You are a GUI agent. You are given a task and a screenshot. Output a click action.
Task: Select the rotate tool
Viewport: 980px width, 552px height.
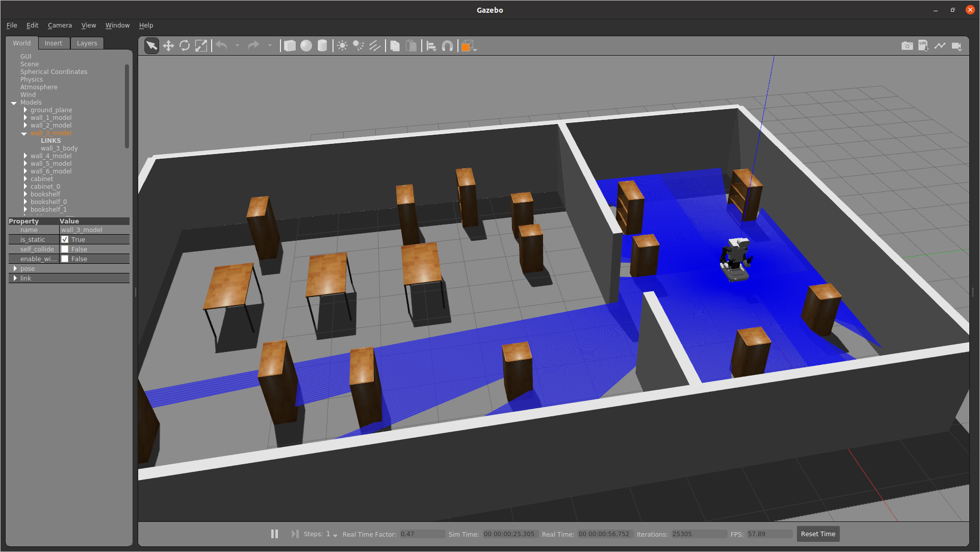pyautogui.click(x=185, y=46)
